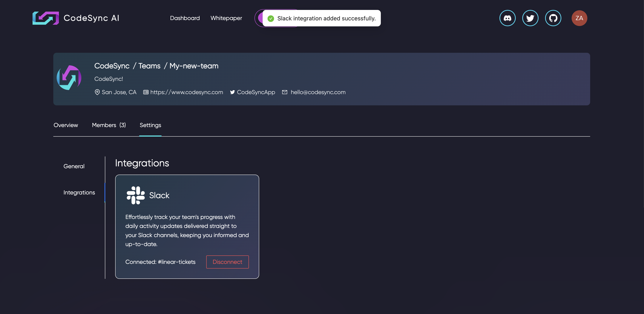Click the My-new-team breadcrumb
The height and width of the screenshot is (314, 644).
tap(194, 66)
